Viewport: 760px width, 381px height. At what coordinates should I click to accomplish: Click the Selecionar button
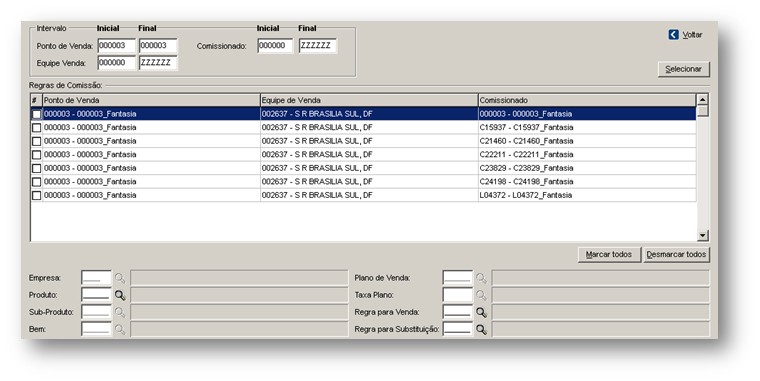(x=683, y=69)
